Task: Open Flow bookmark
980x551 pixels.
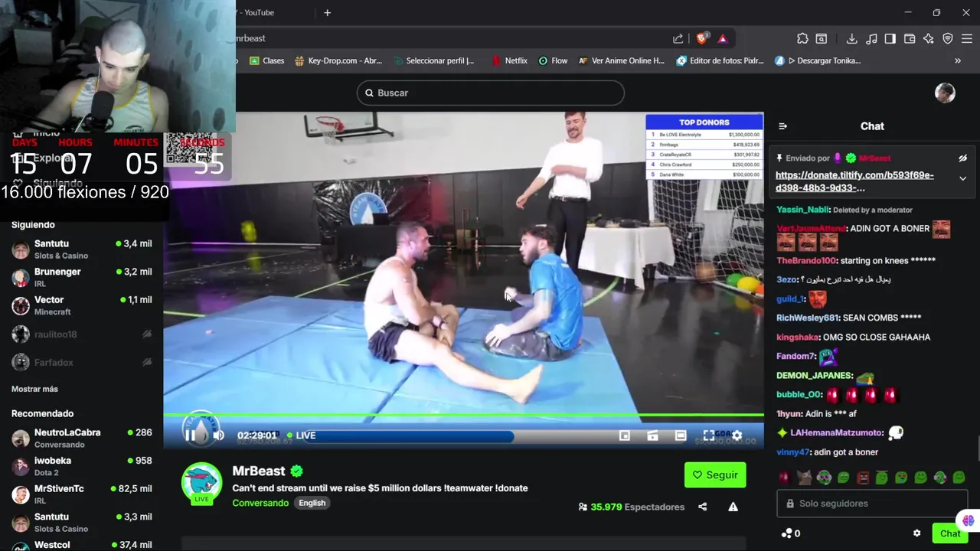Action: pyautogui.click(x=554, y=60)
